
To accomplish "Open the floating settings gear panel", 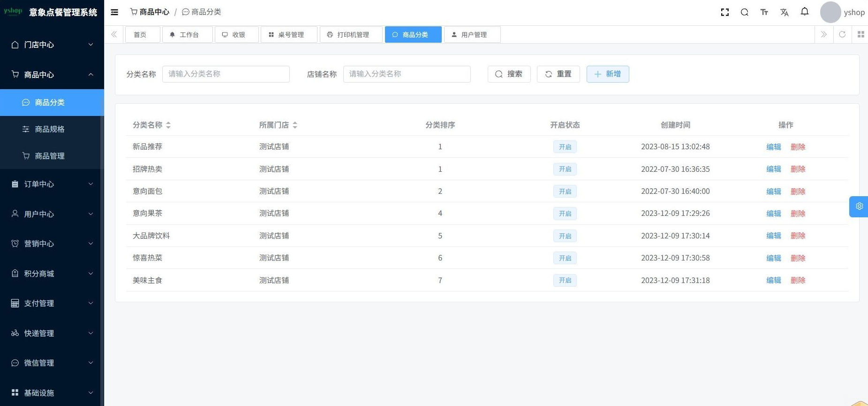I will click(x=859, y=207).
